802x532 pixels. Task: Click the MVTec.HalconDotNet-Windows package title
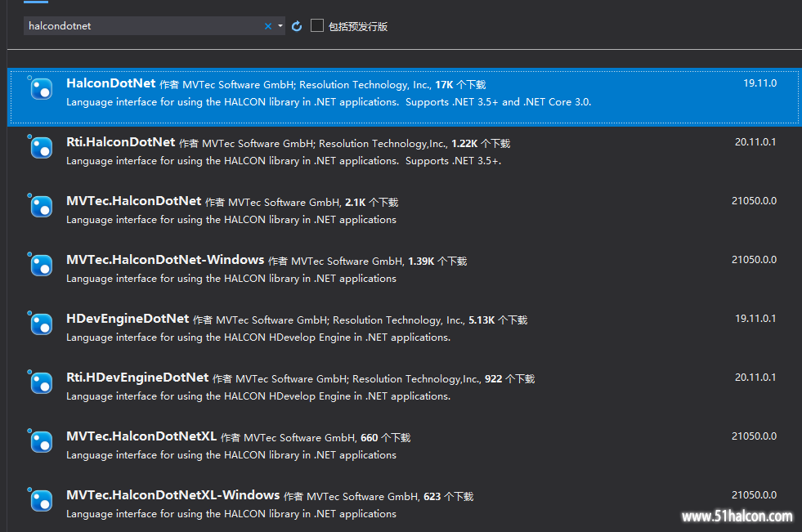pyautogui.click(x=165, y=260)
